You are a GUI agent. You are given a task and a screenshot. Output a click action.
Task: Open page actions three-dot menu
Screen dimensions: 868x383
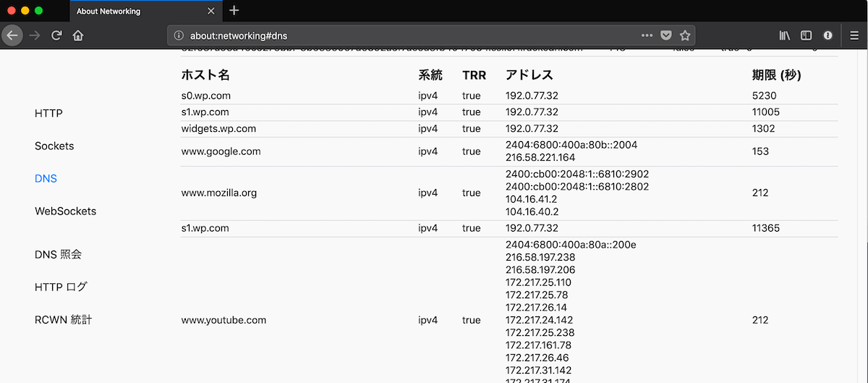(647, 35)
